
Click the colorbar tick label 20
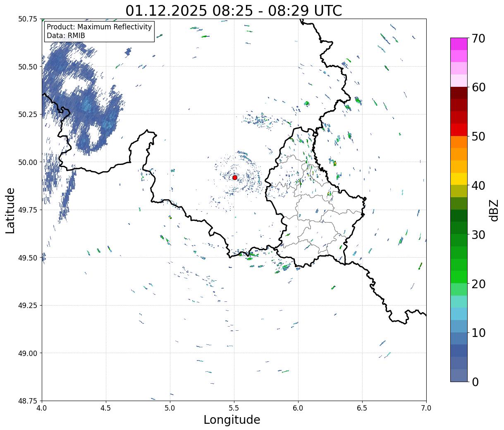tap(478, 284)
